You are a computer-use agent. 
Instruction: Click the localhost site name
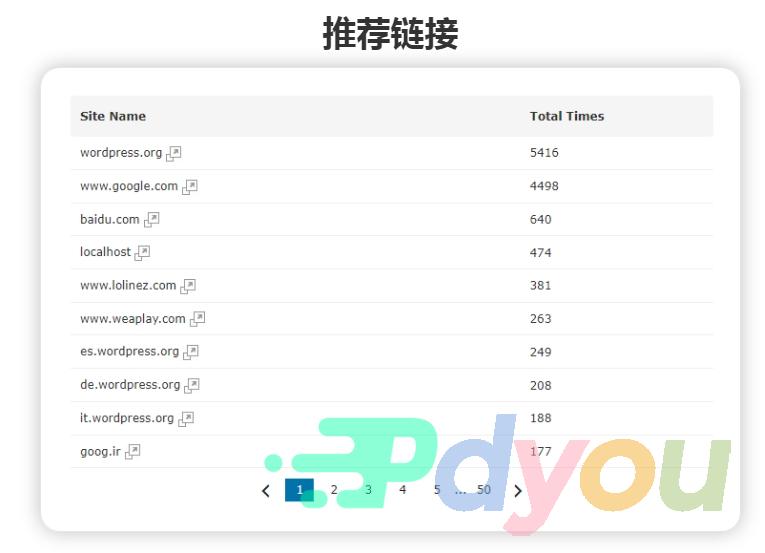pyautogui.click(x=105, y=252)
